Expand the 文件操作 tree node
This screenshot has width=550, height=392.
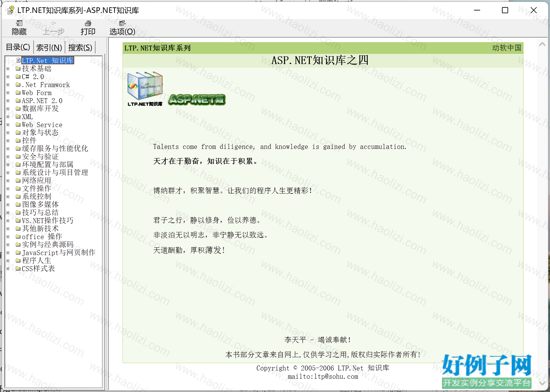coord(8,189)
